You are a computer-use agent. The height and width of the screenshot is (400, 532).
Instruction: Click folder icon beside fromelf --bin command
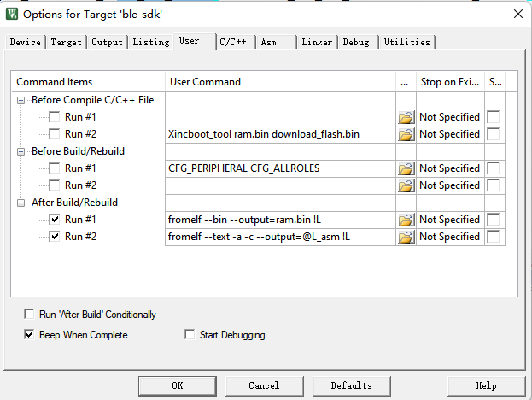[x=406, y=220]
